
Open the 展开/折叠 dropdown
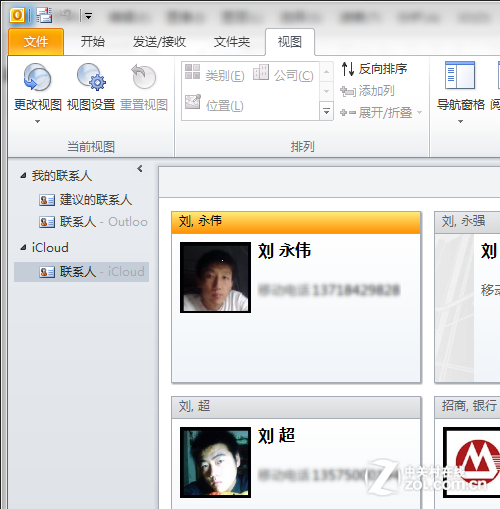click(381, 113)
